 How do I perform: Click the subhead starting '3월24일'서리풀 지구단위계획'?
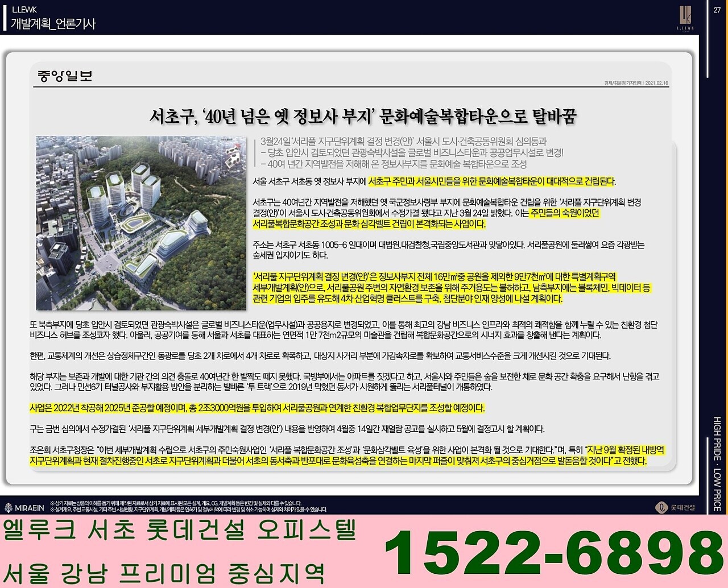click(x=403, y=141)
